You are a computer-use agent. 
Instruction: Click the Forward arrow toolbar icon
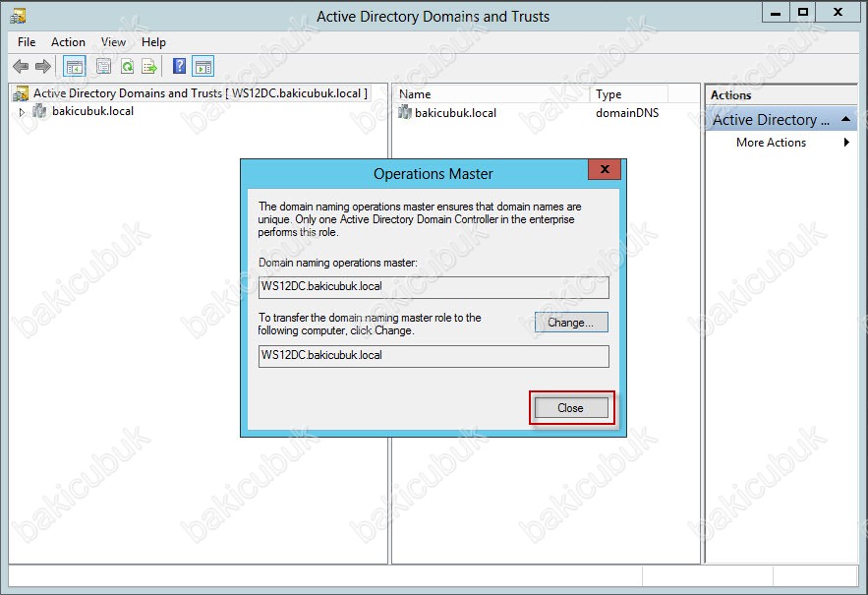click(x=42, y=67)
